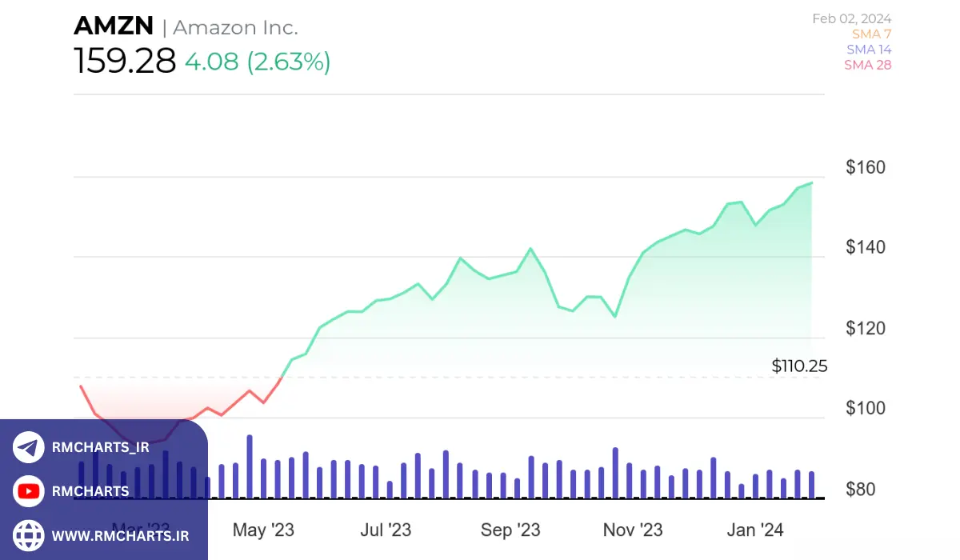The image size is (960, 560).
Task: Click the $110.25 baseline price label
Action: (x=799, y=366)
